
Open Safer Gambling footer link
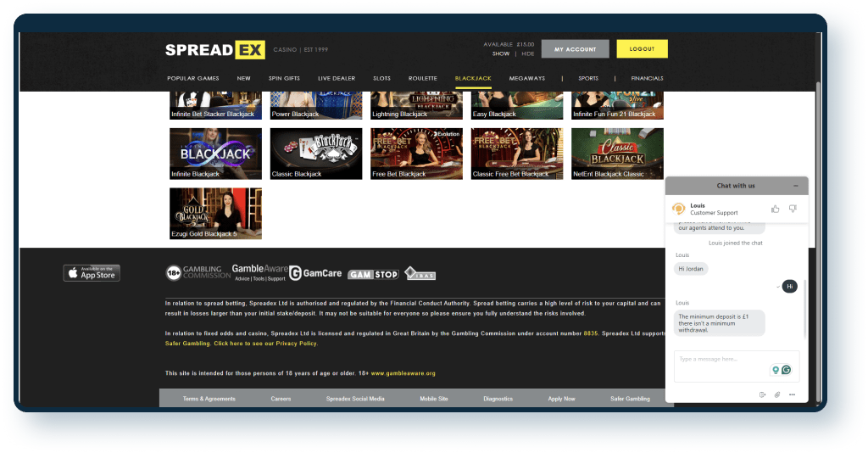click(x=630, y=399)
